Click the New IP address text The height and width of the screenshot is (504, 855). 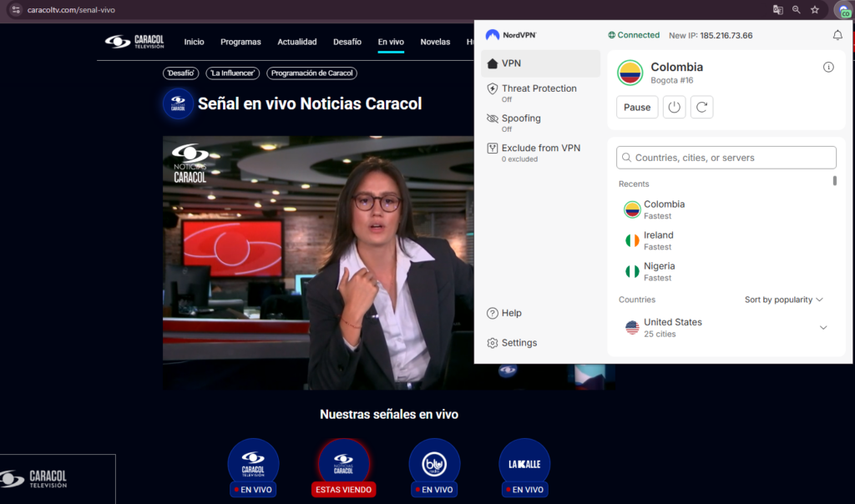click(x=711, y=35)
